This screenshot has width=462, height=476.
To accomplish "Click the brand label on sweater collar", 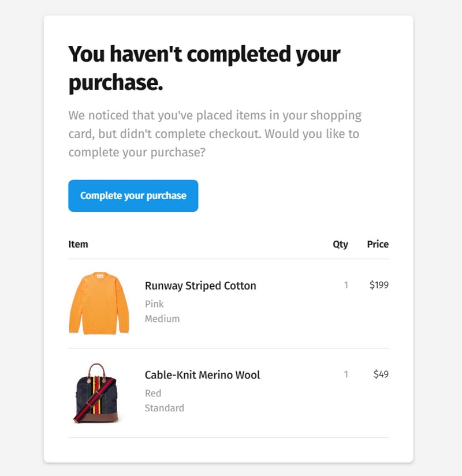I will pyautogui.click(x=100, y=276).
